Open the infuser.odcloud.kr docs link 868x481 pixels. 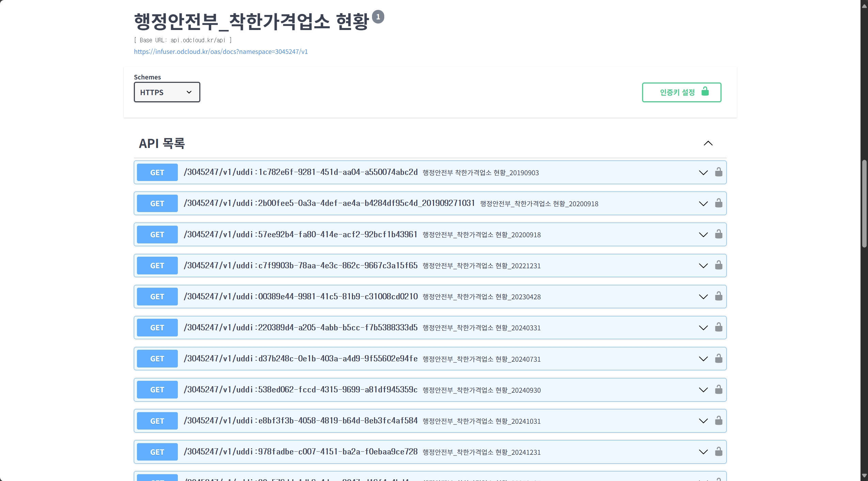(x=221, y=51)
